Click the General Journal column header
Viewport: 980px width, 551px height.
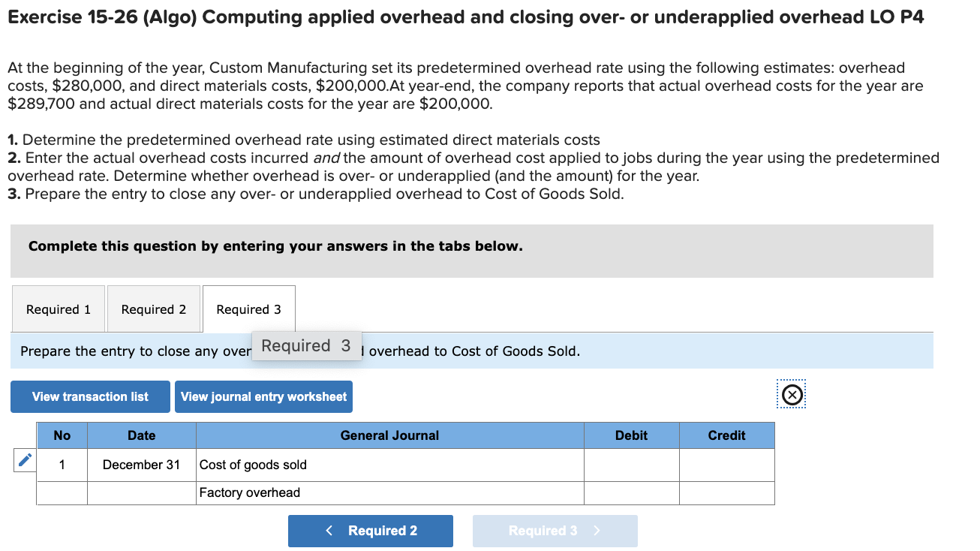(389, 435)
